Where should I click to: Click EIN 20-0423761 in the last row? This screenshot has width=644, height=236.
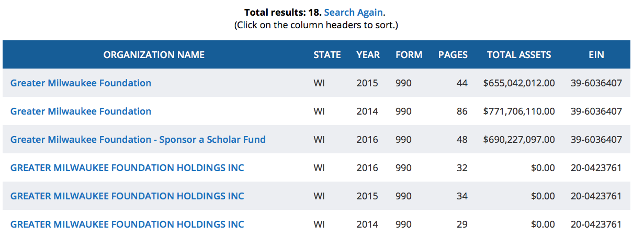(x=596, y=224)
